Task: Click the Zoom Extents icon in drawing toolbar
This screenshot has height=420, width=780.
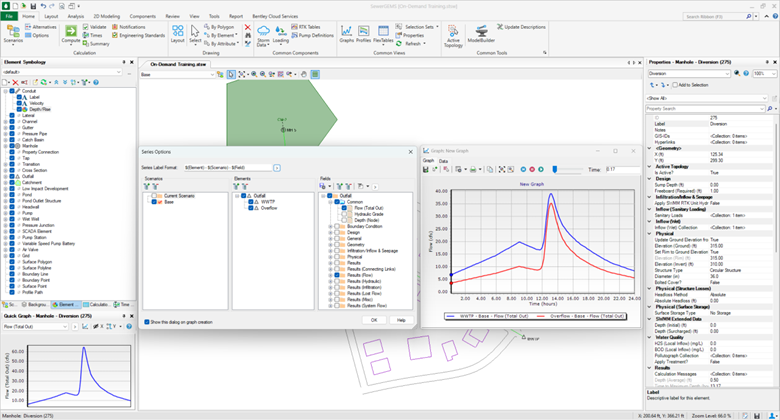Action: pyautogui.click(x=242, y=74)
